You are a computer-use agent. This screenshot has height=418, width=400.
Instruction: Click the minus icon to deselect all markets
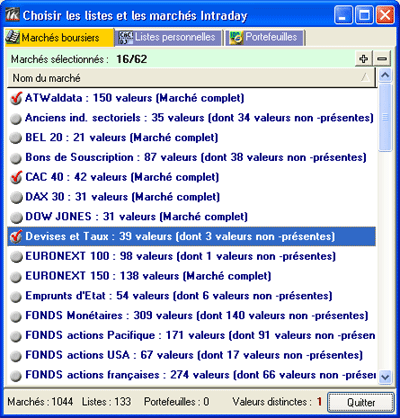(x=382, y=59)
